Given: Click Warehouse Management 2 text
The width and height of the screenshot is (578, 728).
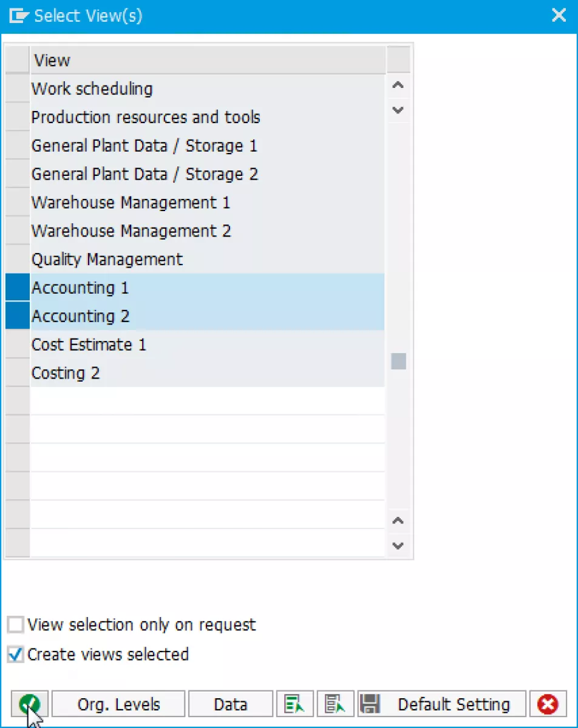Looking at the screenshot, I should 131,231.
